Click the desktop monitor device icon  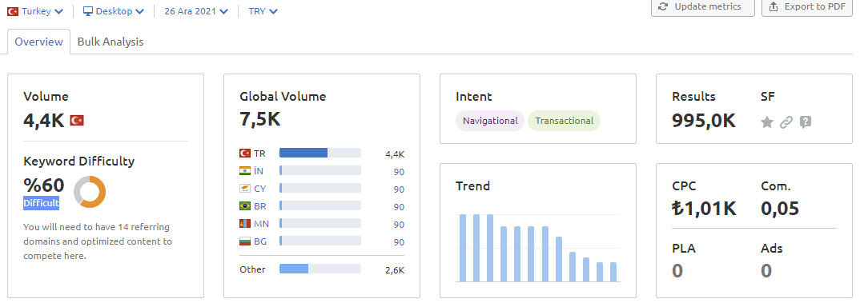pos(88,11)
